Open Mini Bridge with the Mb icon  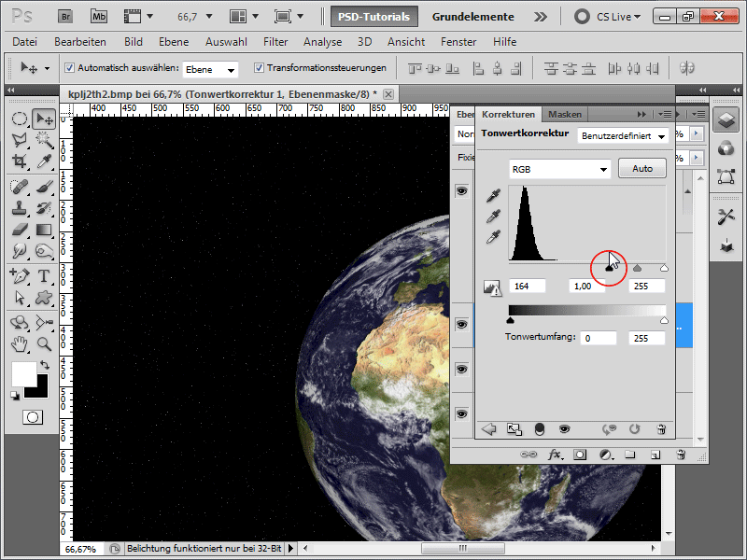(x=99, y=17)
